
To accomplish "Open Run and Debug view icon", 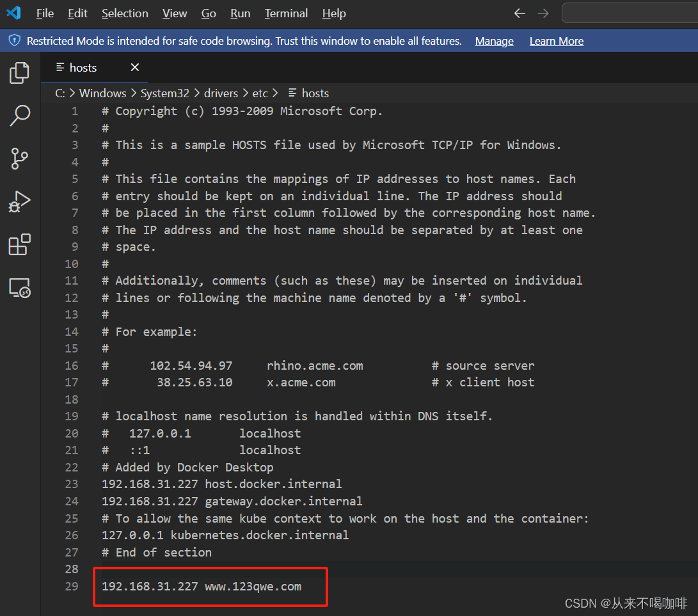I will (x=20, y=201).
